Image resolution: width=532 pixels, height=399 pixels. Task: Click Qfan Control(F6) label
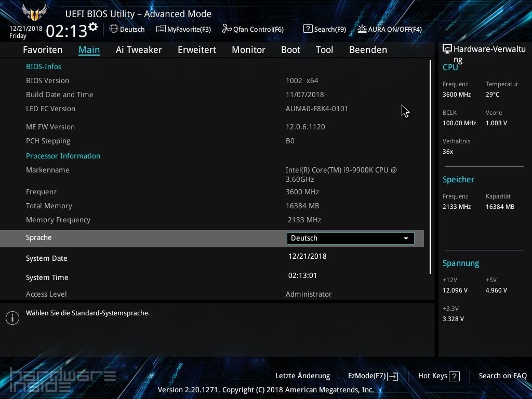[258, 30]
